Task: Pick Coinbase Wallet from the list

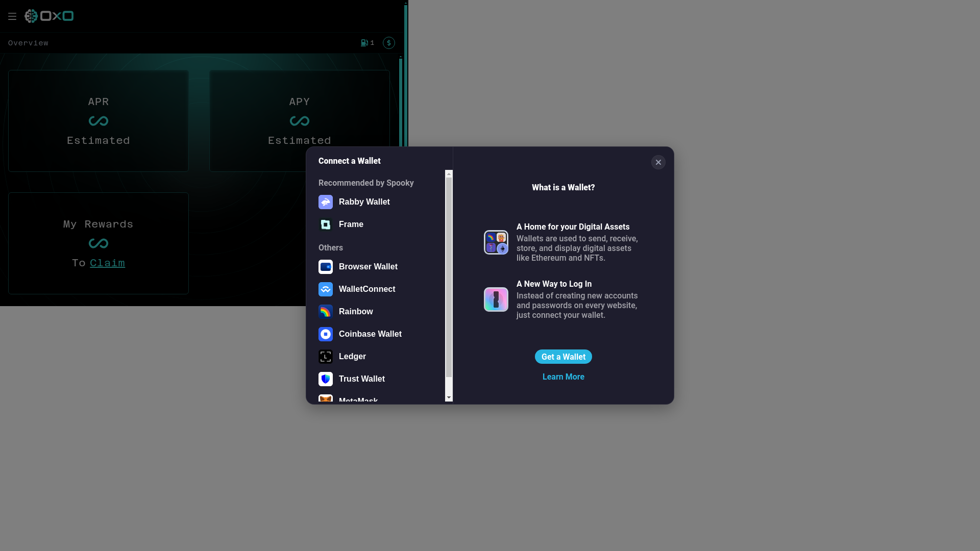Action: (379, 334)
